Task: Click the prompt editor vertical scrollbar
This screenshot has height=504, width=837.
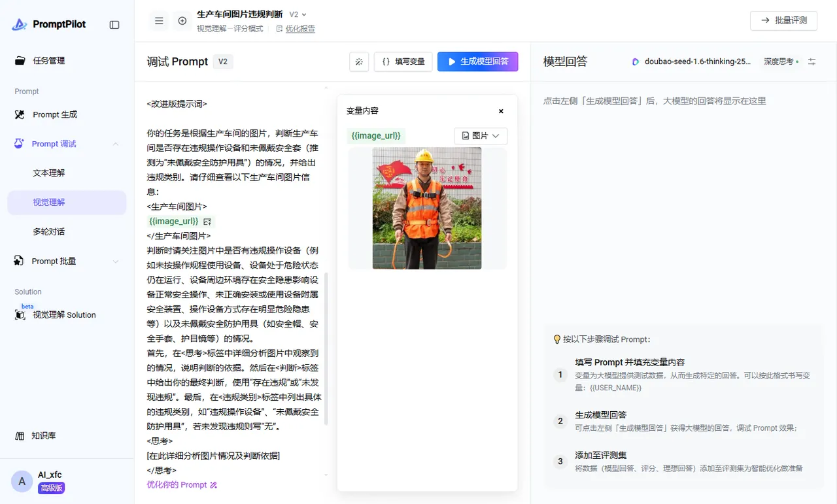Action: pos(326,348)
